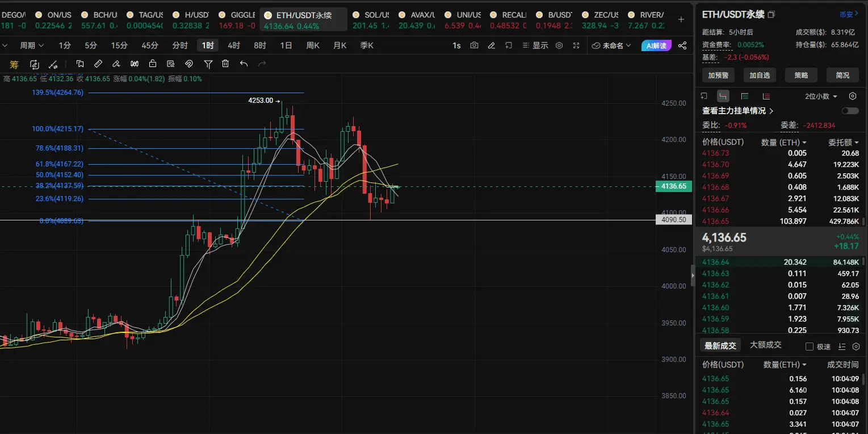Select the 1日 timeframe
This screenshot has height=434, width=868.
(286, 45)
